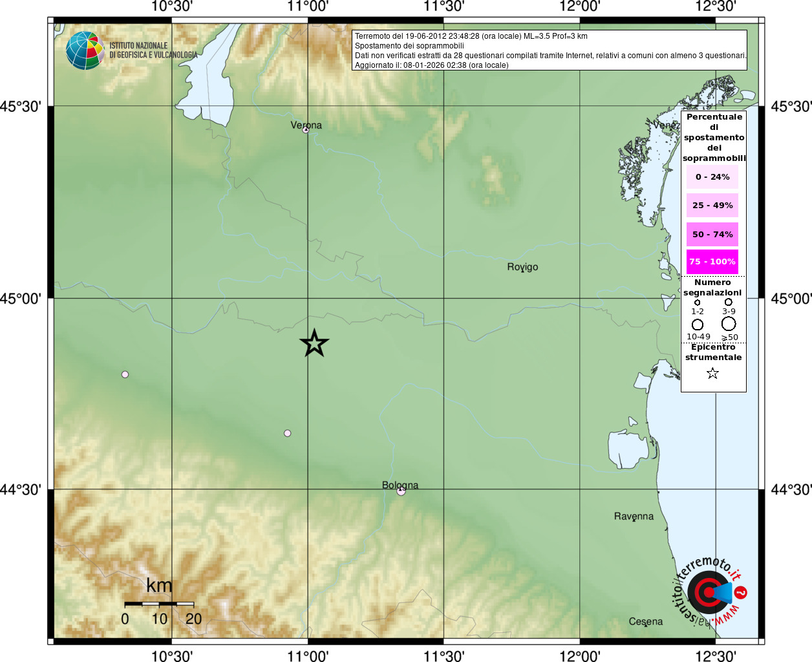812x662 pixels.
Task: Click the top 11°30' longitude label
Action: [444, 6]
